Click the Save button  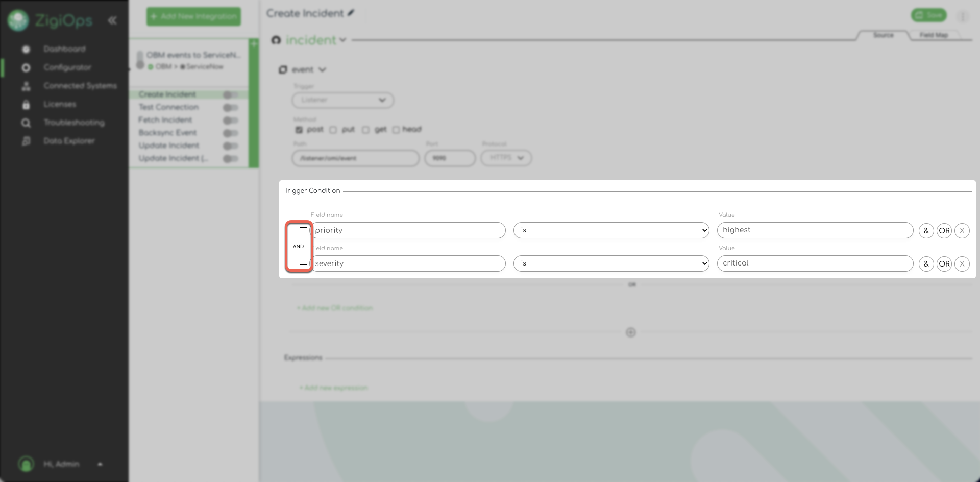(928, 15)
